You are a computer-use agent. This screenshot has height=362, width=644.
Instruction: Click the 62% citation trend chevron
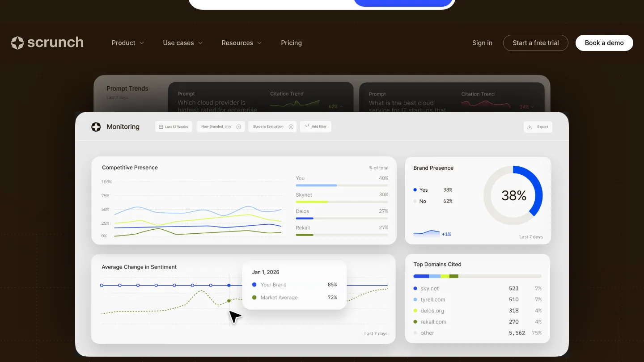tap(342, 107)
